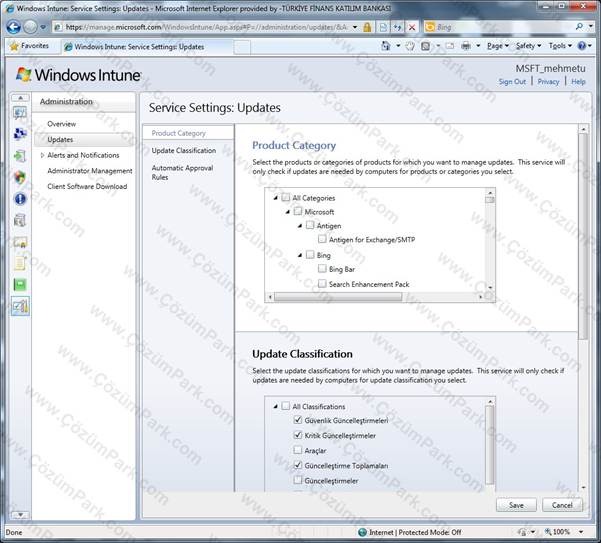Uncheck Kritik Güncelleştirmeler checkbox
This screenshot has height=543, width=601.
[298, 435]
